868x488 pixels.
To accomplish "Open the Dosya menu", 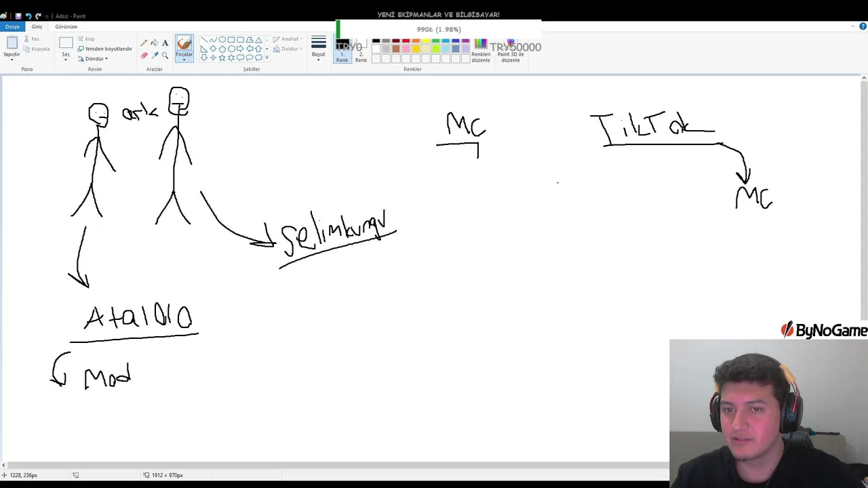I will click(x=12, y=26).
